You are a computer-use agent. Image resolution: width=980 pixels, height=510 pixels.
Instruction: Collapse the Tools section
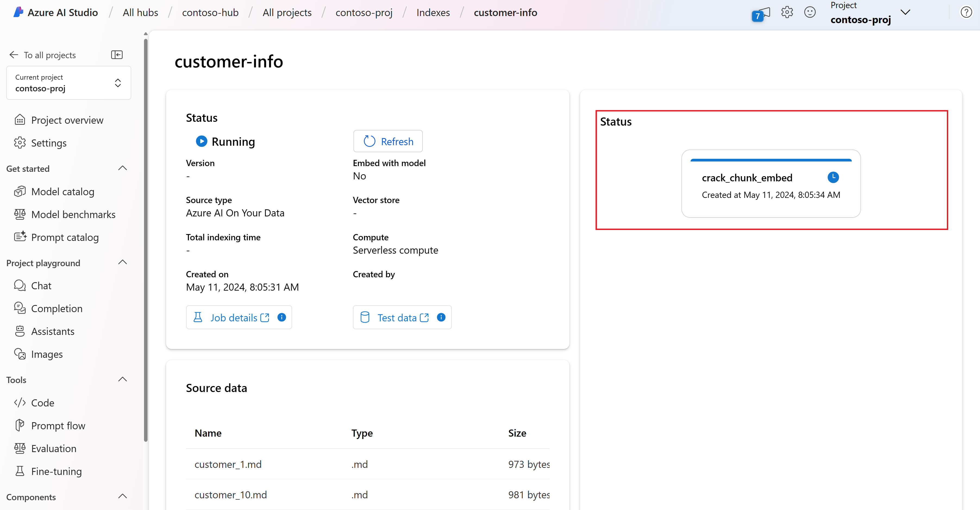tap(123, 380)
